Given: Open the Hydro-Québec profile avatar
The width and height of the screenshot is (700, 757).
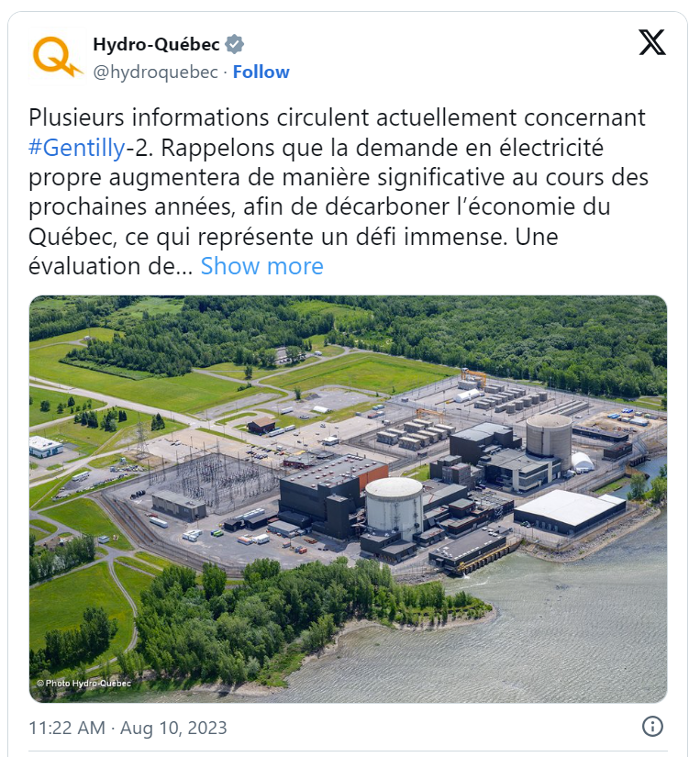Looking at the screenshot, I should (58, 57).
